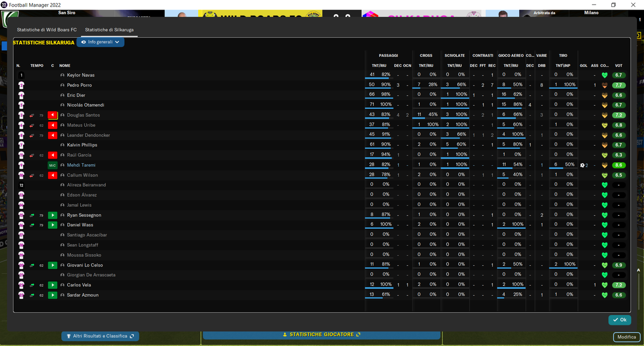
Task: Click the Sean Longstaff player name
Action: click(84, 245)
